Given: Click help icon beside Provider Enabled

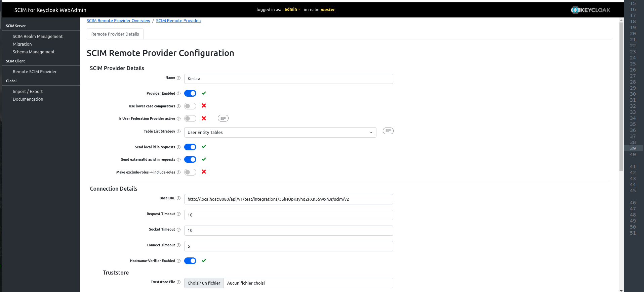Looking at the screenshot, I should [x=178, y=94].
